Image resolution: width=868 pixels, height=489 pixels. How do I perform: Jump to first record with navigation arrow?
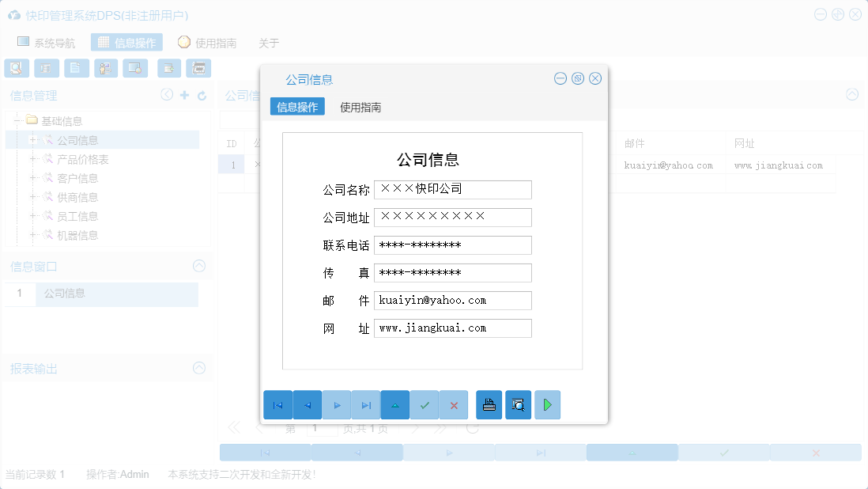[x=277, y=404]
